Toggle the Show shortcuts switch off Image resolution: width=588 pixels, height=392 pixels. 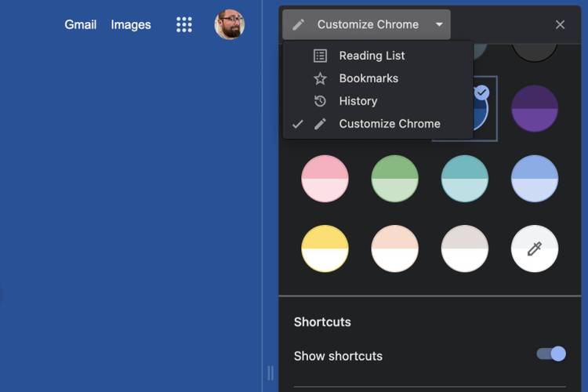551,354
